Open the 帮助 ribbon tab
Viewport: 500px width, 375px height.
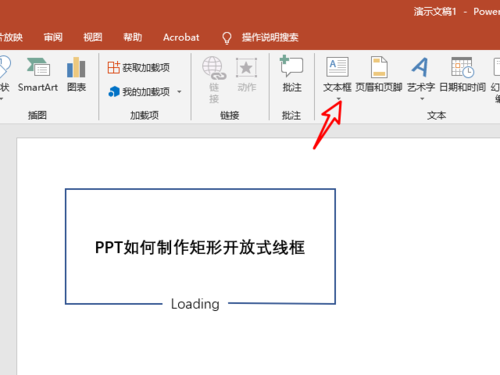click(133, 37)
